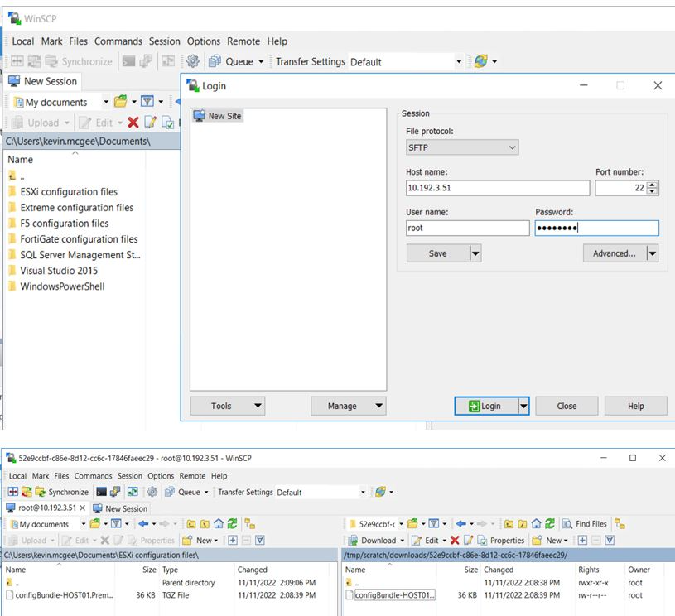Go to parent directory in remote panel
The width and height of the screenshot is (675, 616).
(509, 524)
